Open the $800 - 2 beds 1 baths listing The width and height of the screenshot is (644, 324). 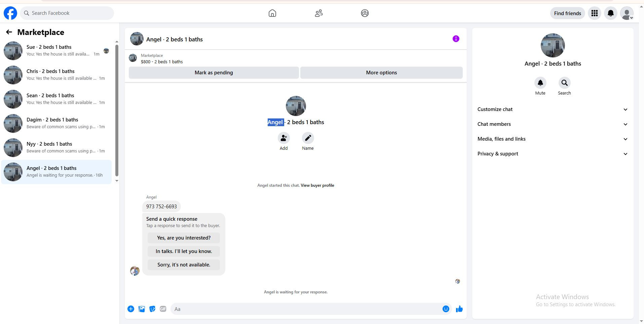(162, 62)
